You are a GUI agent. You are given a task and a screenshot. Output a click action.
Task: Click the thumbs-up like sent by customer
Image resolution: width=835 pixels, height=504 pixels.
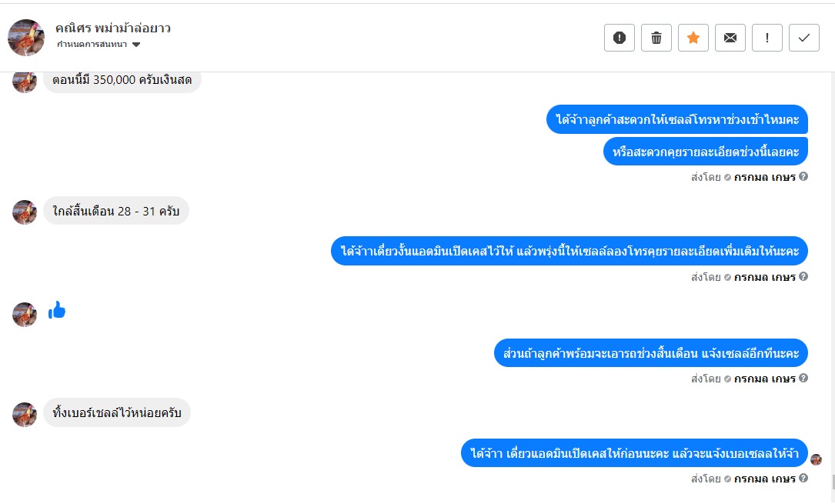pyautogui.click(x=57, y=310)
